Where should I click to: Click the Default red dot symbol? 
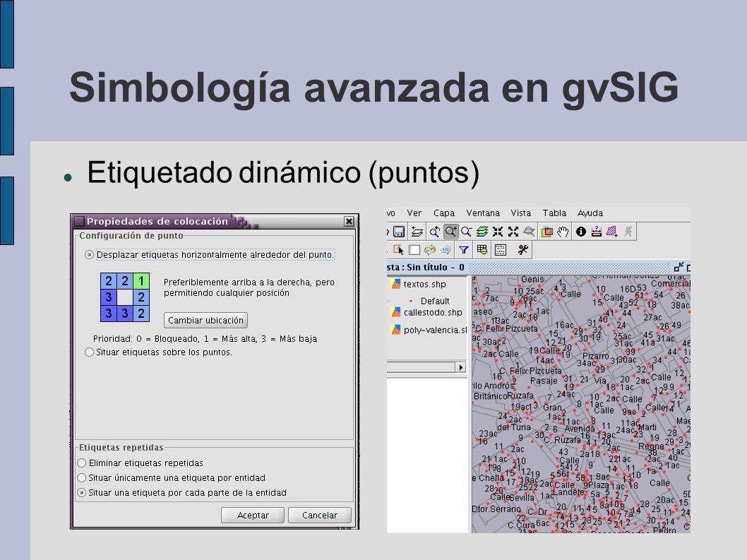(411, 301)
